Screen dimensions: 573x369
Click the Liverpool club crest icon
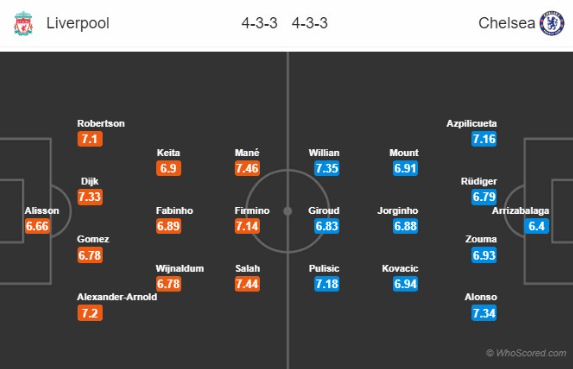pyautogui.click(x=23, y=23)
